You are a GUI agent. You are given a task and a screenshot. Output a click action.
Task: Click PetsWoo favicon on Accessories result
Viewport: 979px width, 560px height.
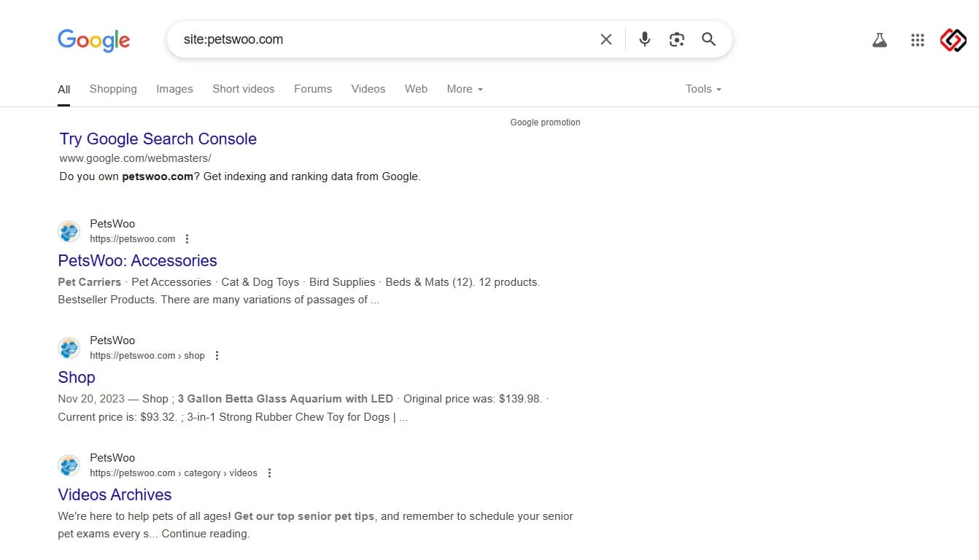69,232
